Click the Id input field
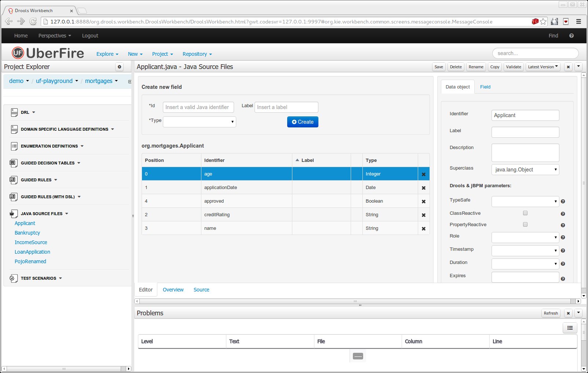588x373 pixels. pos(198,107)
